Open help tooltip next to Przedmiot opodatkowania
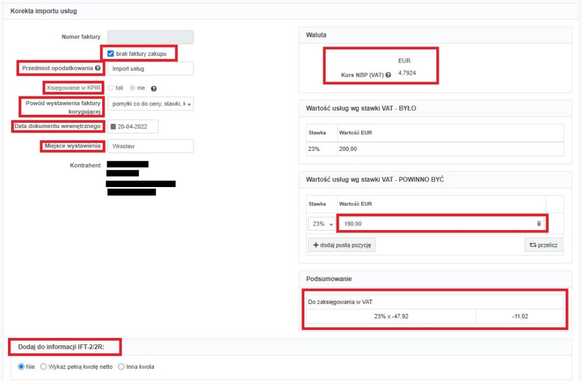The width and height of the screenshot is (588, 381). pos(98,68)
